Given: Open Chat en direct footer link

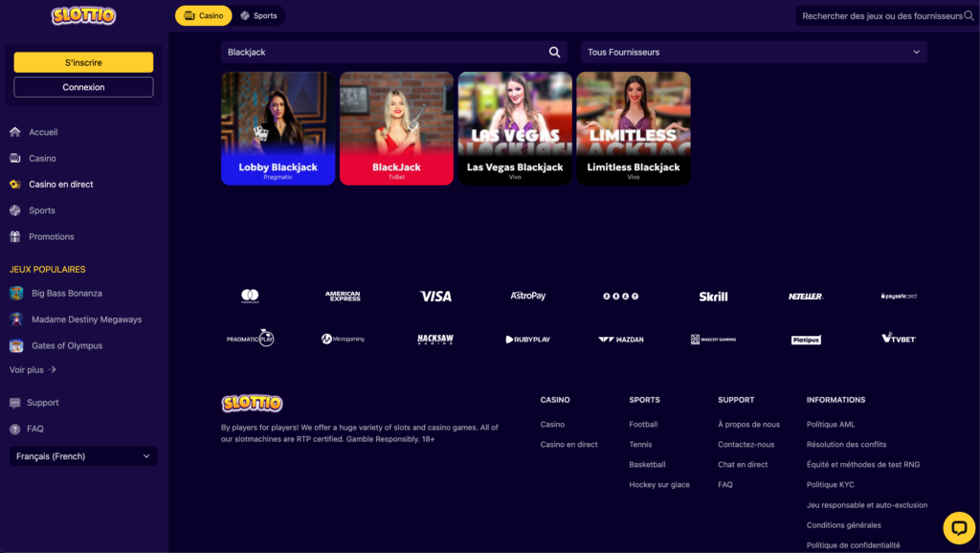Looking at the screenshot, I should (743, 464).
